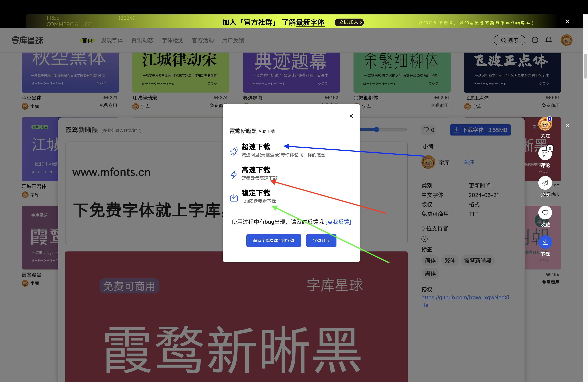Click the plus circle icon in header
588x382 pixels.
pyautogui.click(x=535, y=40)
